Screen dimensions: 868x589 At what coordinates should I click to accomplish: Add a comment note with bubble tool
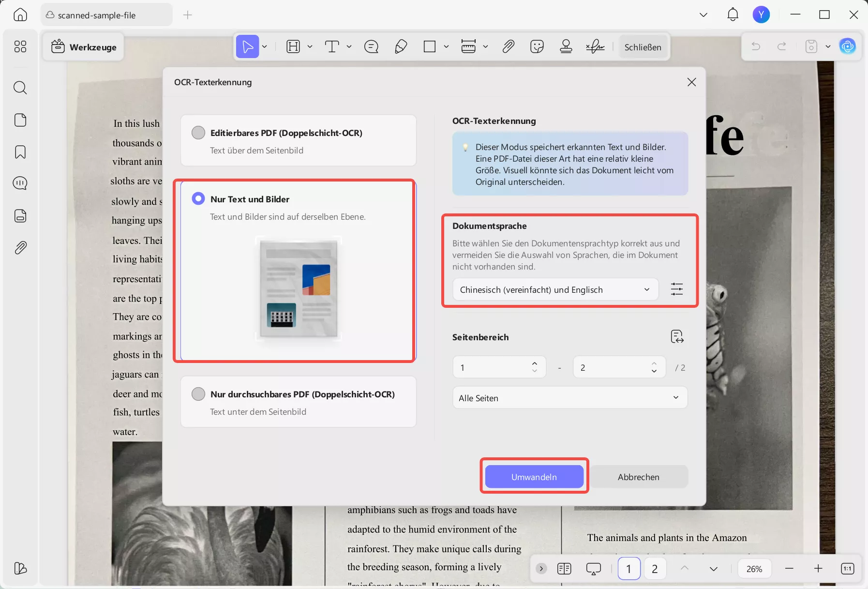pos(371,46)
